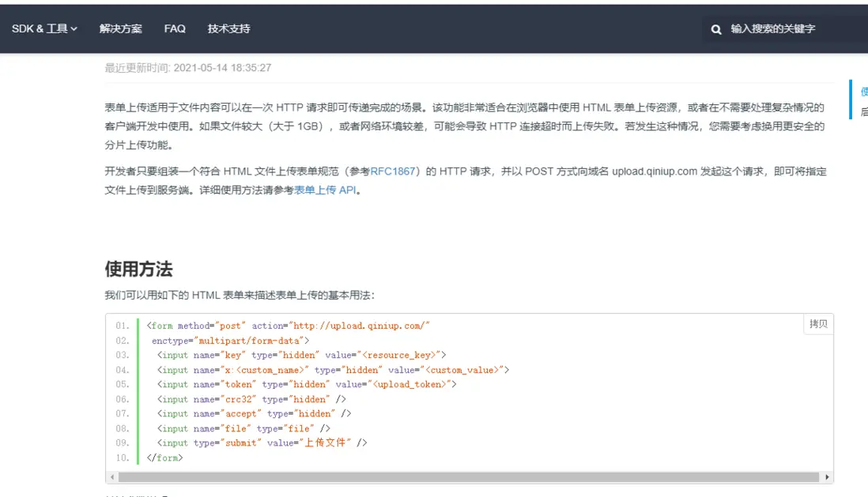Open the 技术支持 navigation item

coord(229,28)
